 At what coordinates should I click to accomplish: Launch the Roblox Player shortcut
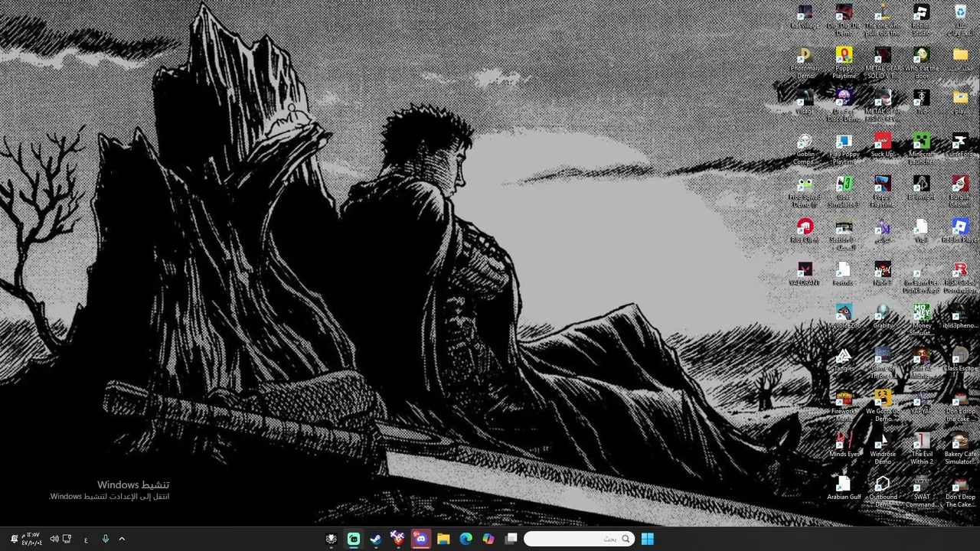pos(960,231)
